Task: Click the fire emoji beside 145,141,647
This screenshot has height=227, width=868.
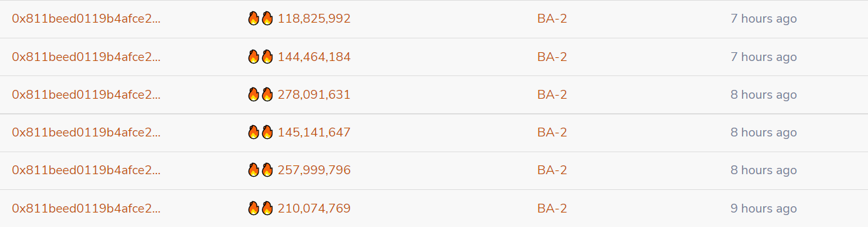Action: pos(260,132)
